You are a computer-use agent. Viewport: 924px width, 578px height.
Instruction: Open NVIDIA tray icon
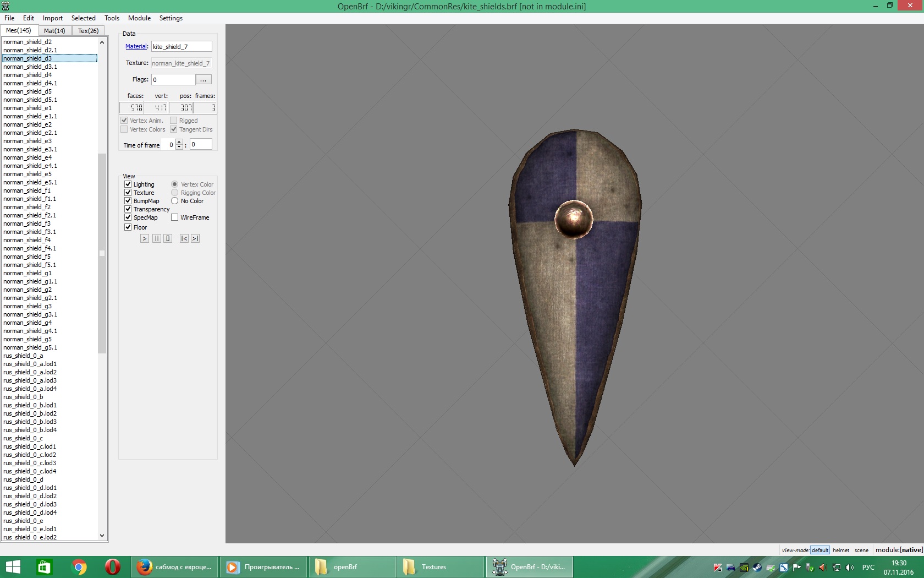pyautogui.click(x=744, y=567)
